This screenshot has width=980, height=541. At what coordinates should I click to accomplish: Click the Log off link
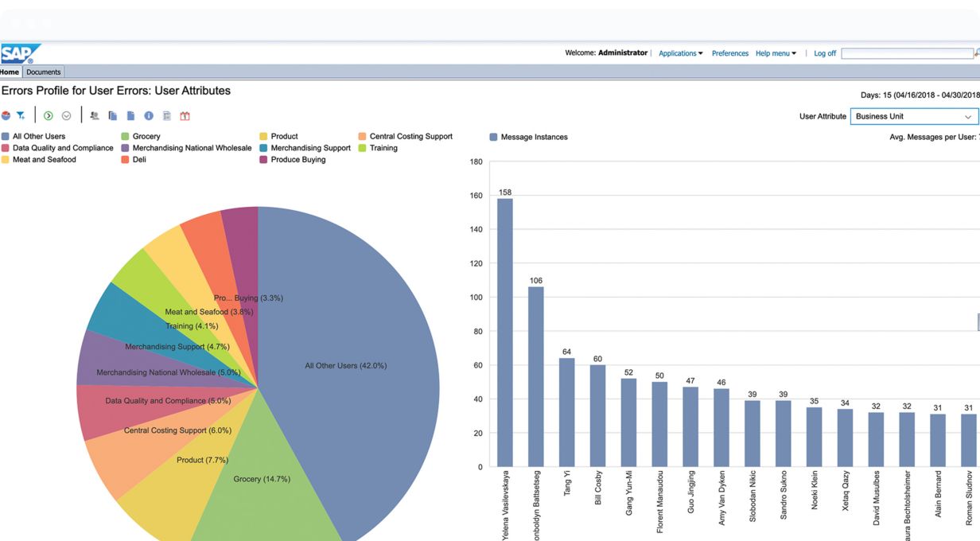coord(825,53)
